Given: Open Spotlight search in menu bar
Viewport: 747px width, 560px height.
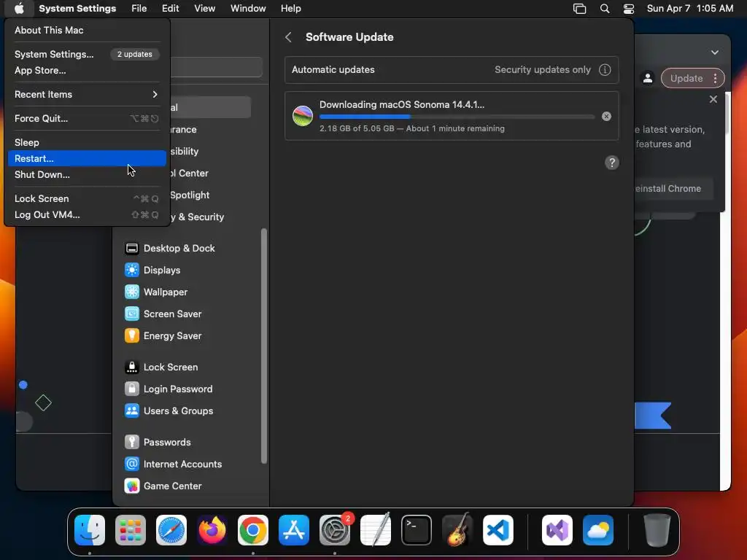Looking at the screenshot, I should coord(605,9).
